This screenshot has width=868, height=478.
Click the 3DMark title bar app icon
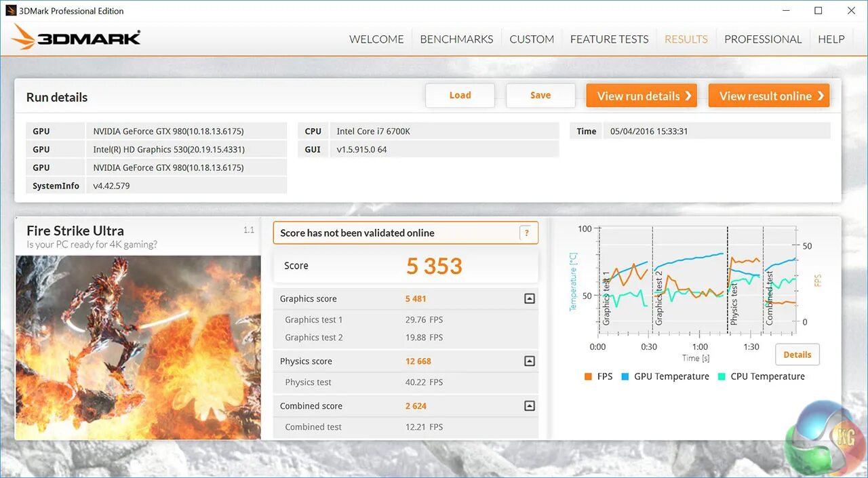[x=11, y=11]
